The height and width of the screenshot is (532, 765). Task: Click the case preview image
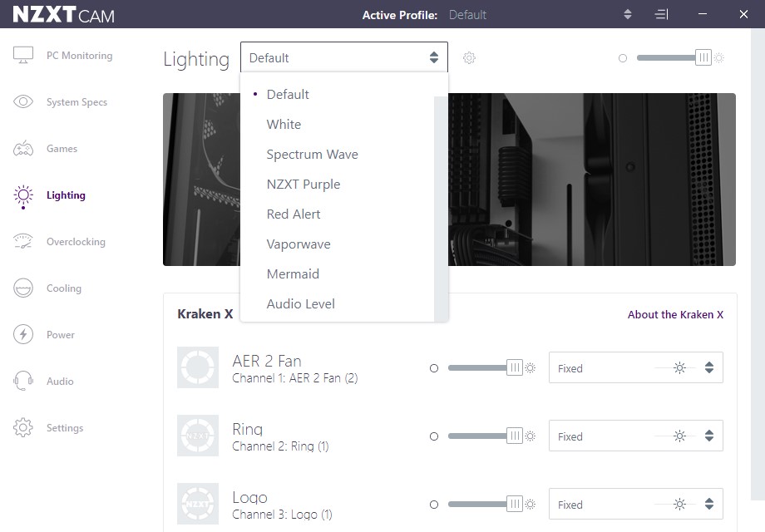pyautogui.click(x=592, y=180)
